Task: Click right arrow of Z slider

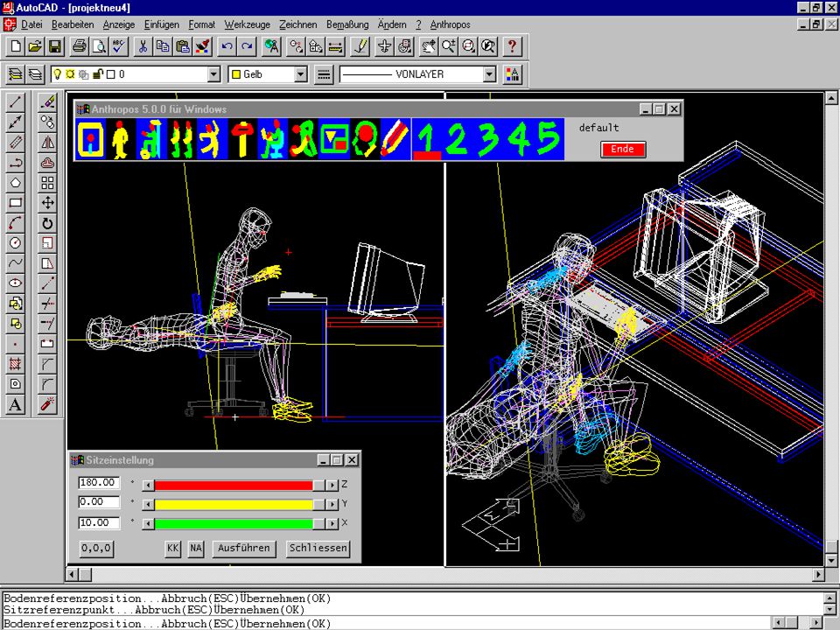Action: pos(332,485)
